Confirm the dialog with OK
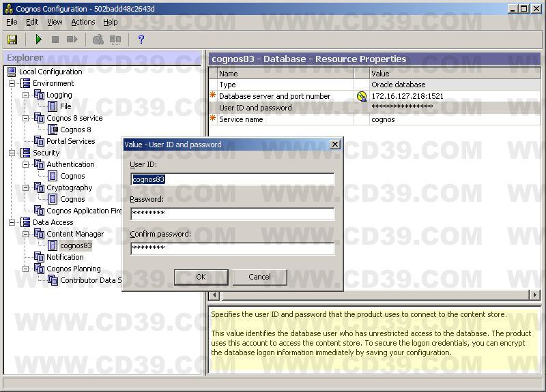The height and width of the screenshot is (392, 546). pos(201,277)
